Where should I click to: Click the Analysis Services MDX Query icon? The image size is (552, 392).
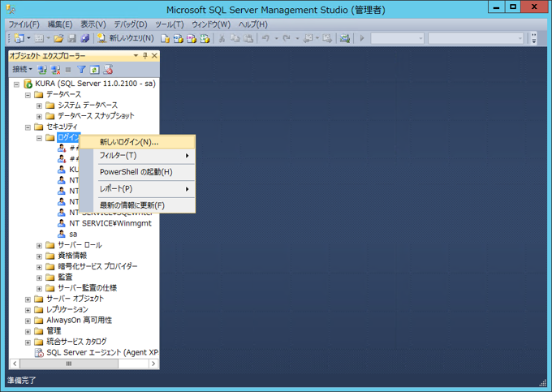pyautogui.click(x=178, y=38)
